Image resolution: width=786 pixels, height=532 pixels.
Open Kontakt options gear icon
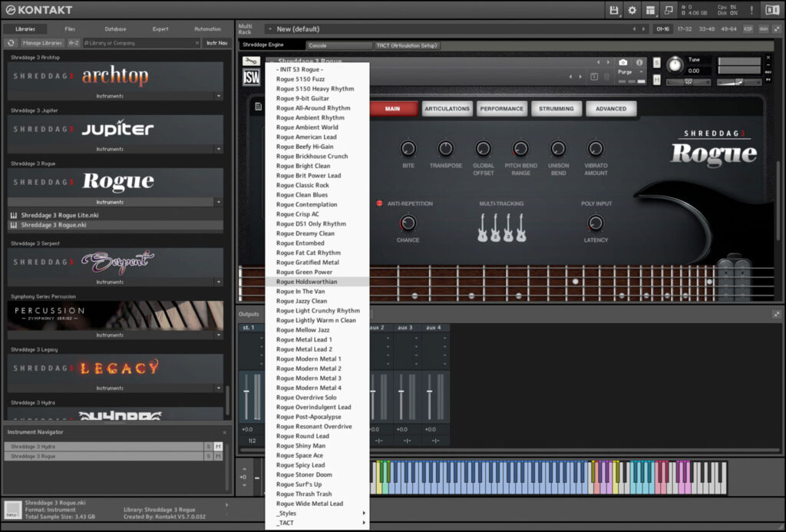(632, 10)
